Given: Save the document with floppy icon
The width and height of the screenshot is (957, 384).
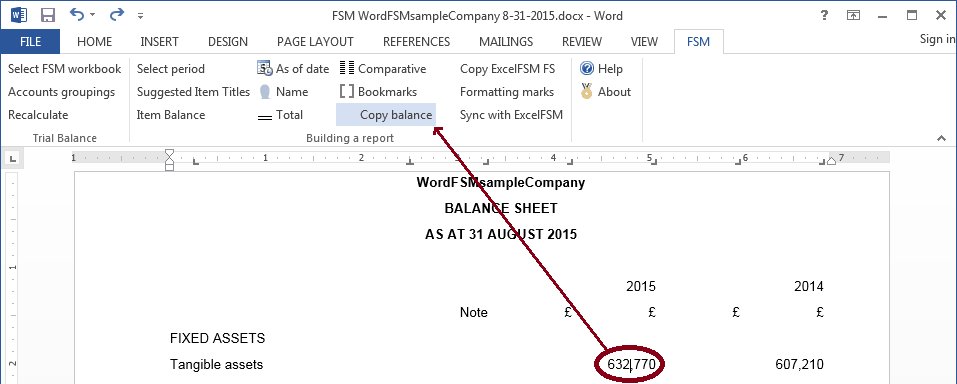Looking at the screenshot, I should pos(48,15).
